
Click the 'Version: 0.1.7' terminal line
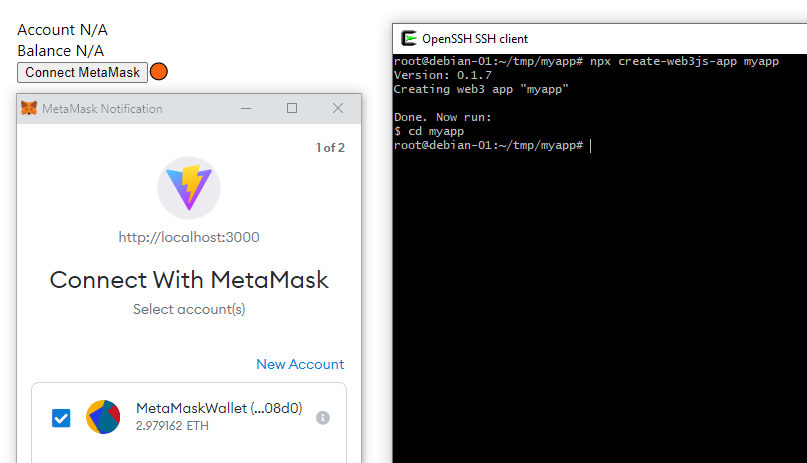click(x=443, y=75)
